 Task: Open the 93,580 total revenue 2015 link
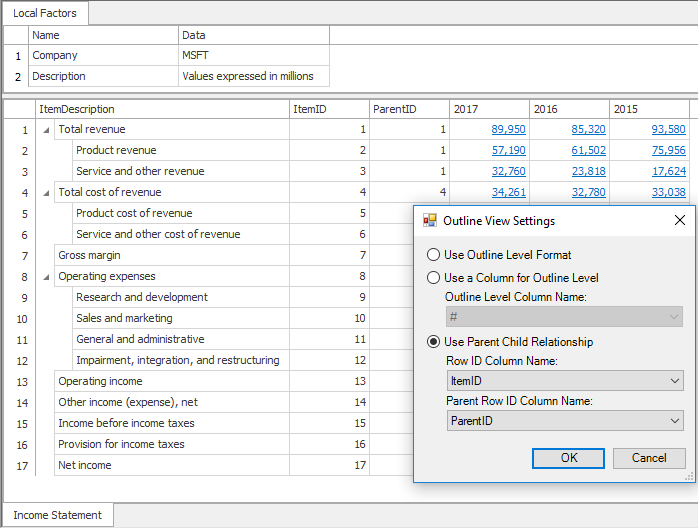click(x=669, y=129)
